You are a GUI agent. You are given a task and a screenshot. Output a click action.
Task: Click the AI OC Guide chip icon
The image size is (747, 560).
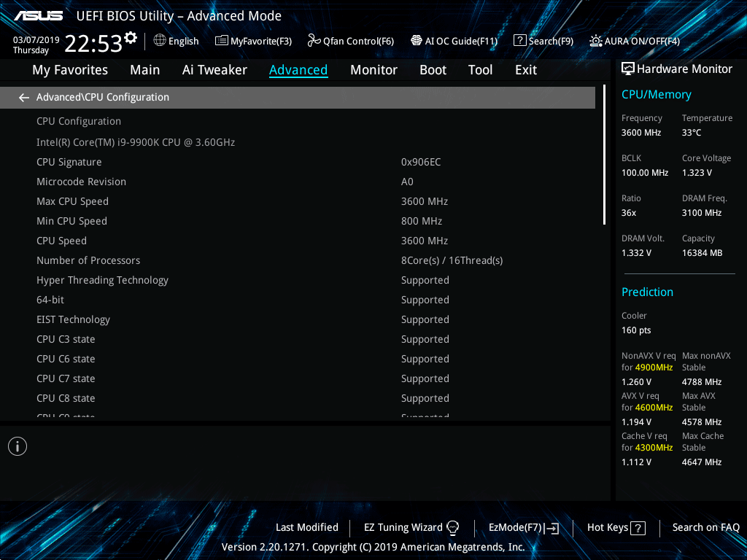pos(417,41)
